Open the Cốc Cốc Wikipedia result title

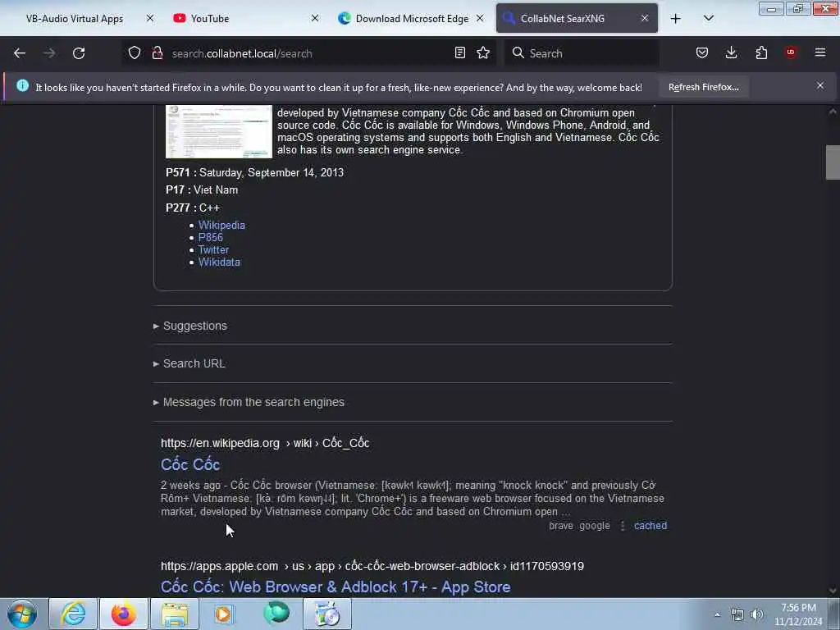click(190, 464)
